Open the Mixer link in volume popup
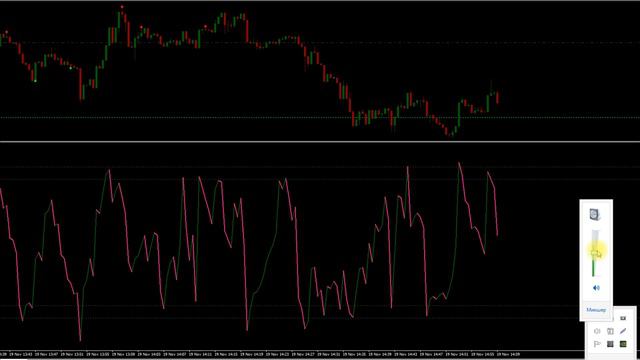 596,310
